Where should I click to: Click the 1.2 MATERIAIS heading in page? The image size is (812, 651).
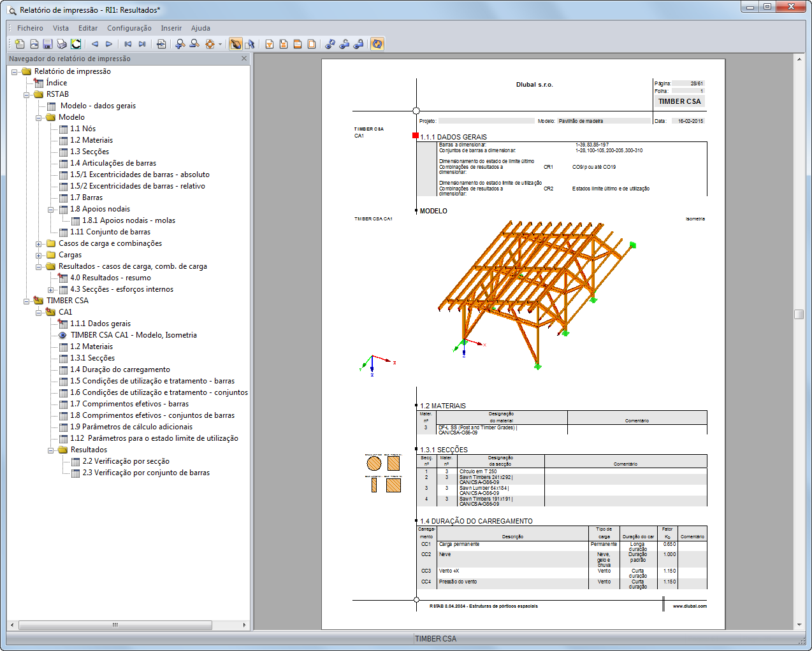pyautogui.click(x=443, y=406)
